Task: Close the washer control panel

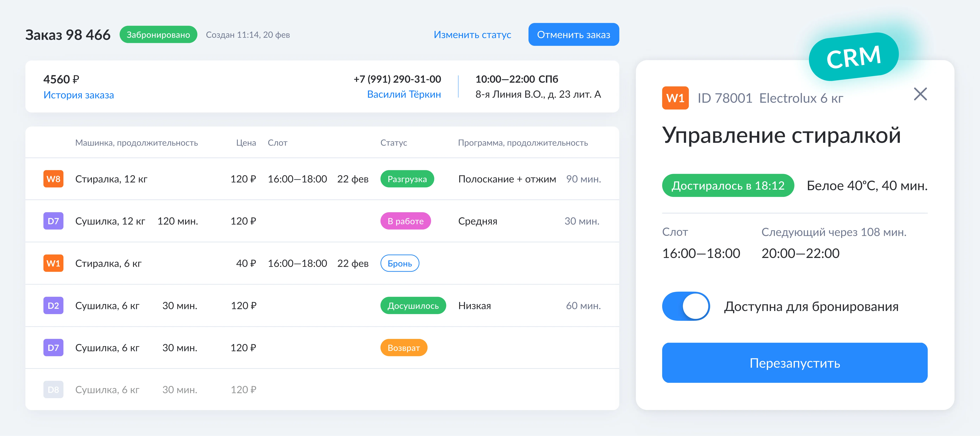Action: tap(920, 94)
